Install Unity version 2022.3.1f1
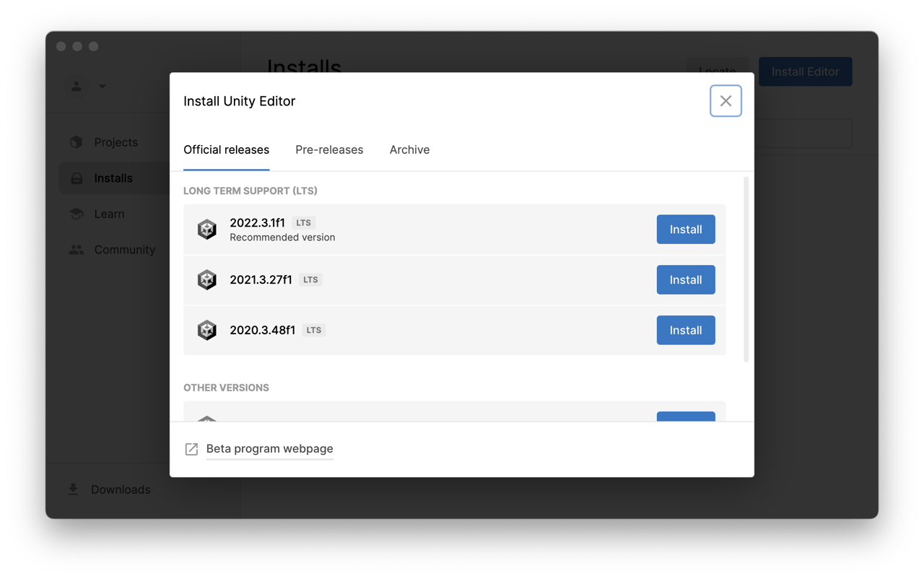This screenshot has height=579, width=924. click(x=686, y=230)
